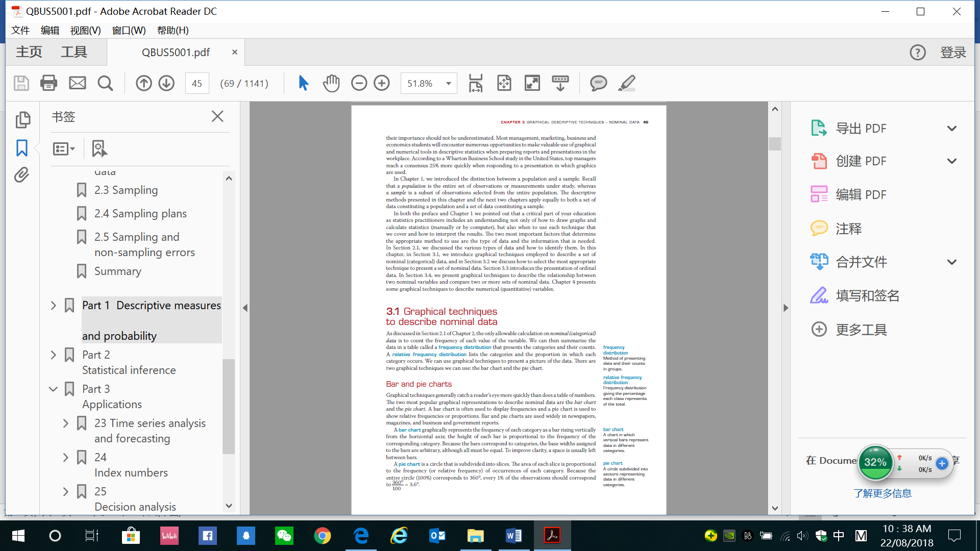Collapse the Part 3 Applications bookmark
Screen dimensions: 980x551
tap(53, 389)
